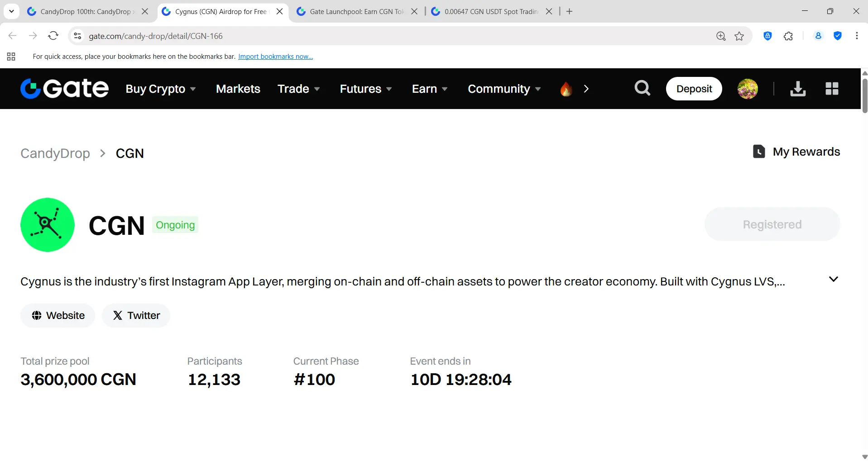Viewport: 868px width, 461px height.
Task: Click the CGN token logo
Action: pos(48,225)
